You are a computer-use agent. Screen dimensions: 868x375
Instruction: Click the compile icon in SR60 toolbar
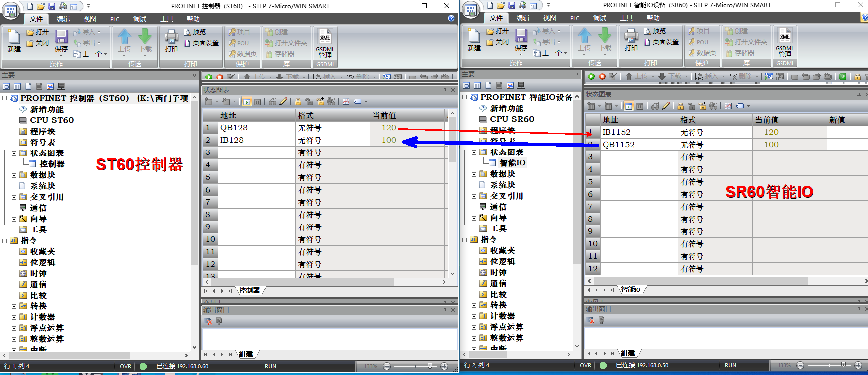pos(613,76)
